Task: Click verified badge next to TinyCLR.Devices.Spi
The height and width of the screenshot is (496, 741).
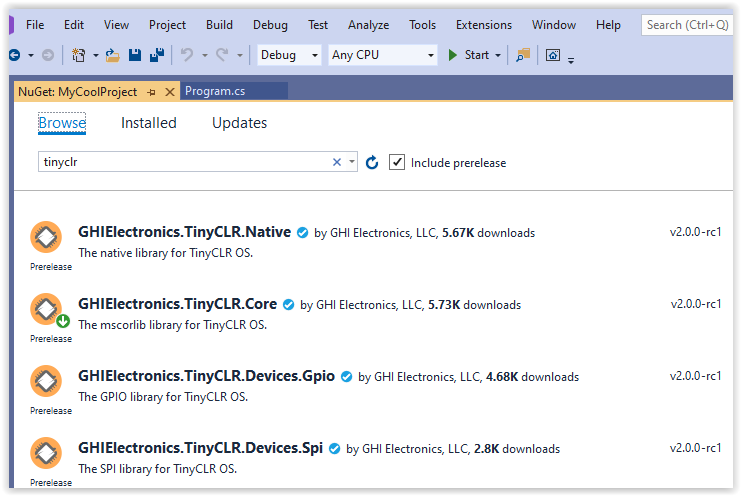Action: (x=335, y=449)
